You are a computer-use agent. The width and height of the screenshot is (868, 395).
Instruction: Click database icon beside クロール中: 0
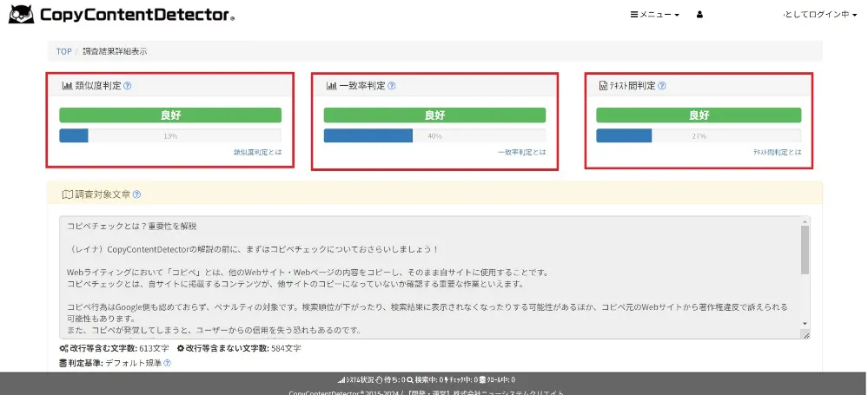pyautogui.click(x=482, y=379)
